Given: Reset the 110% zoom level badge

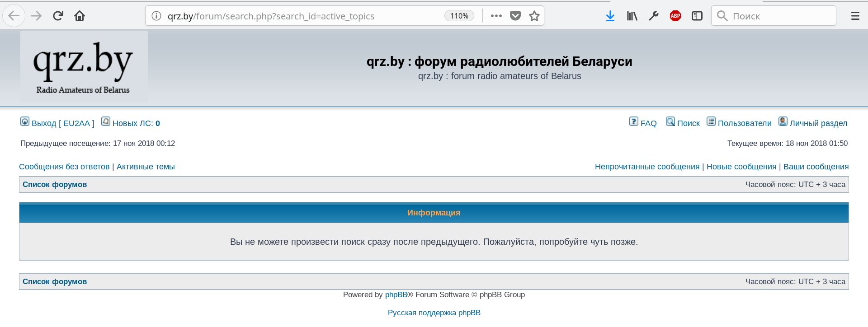Looking at the screenshot, I should click(x=459, y=16).
